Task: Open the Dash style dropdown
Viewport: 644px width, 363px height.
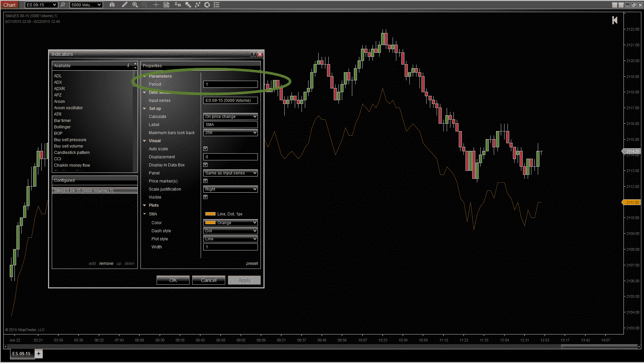Action: (x=231, y=231)
